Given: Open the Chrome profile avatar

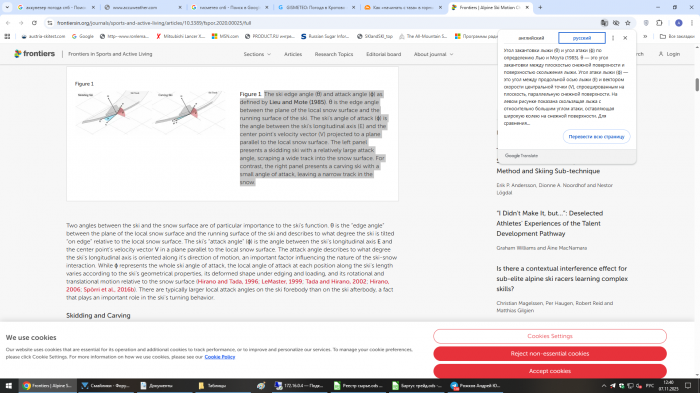Looking at the screenshot, I should [679, 23].
